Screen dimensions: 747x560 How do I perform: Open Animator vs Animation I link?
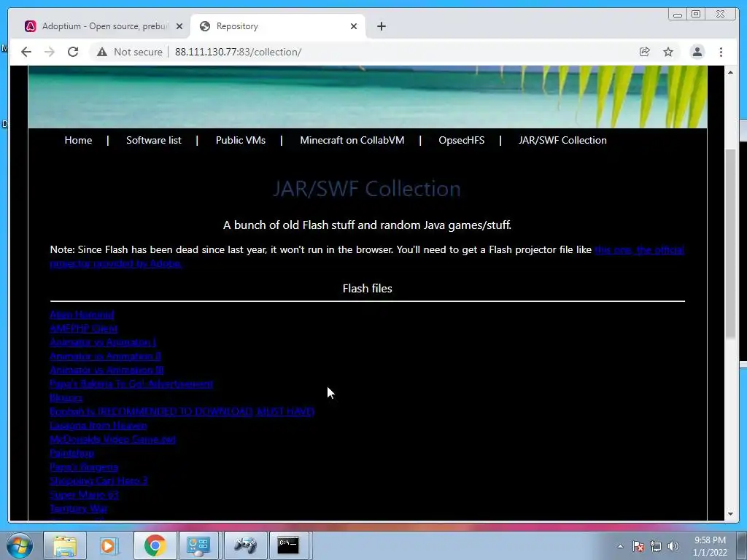[x=103, y=342]
